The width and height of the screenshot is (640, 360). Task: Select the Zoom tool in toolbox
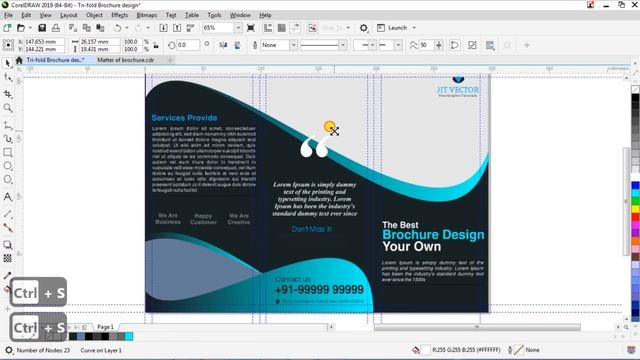(x=7, y=108)
